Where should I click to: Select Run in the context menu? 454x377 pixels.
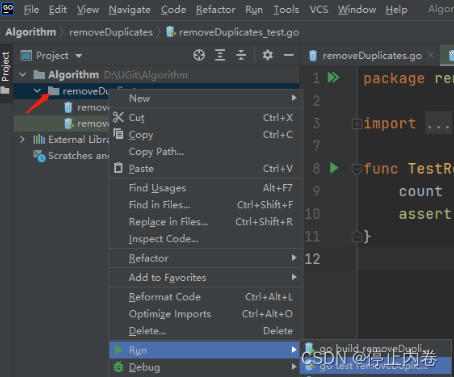coord(206,350)
